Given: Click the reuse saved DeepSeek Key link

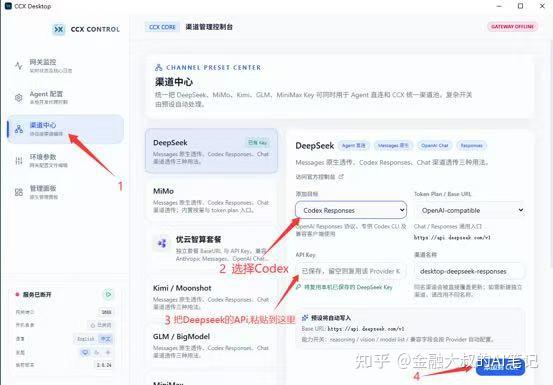Looking at the screenshot, I should pyautogui.click(x=348, y=287).
